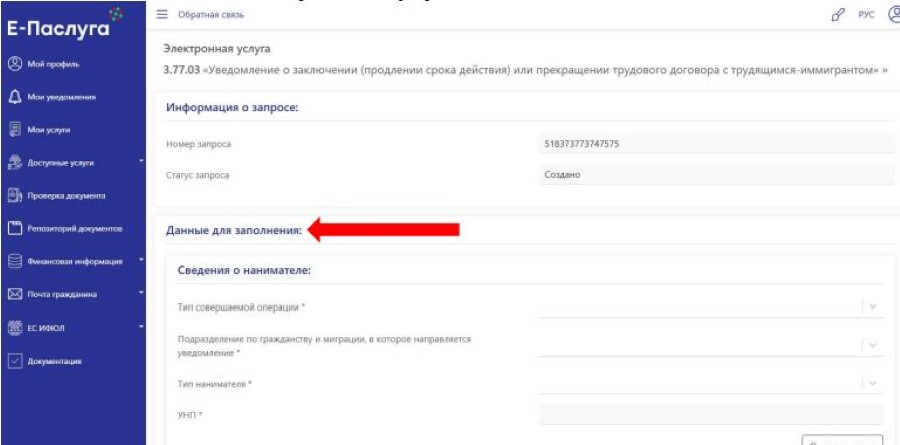The image size is (900, 445).
Task: Open the Подразделение по гражданству и миграции dropdown
Action: pos(709,345)
